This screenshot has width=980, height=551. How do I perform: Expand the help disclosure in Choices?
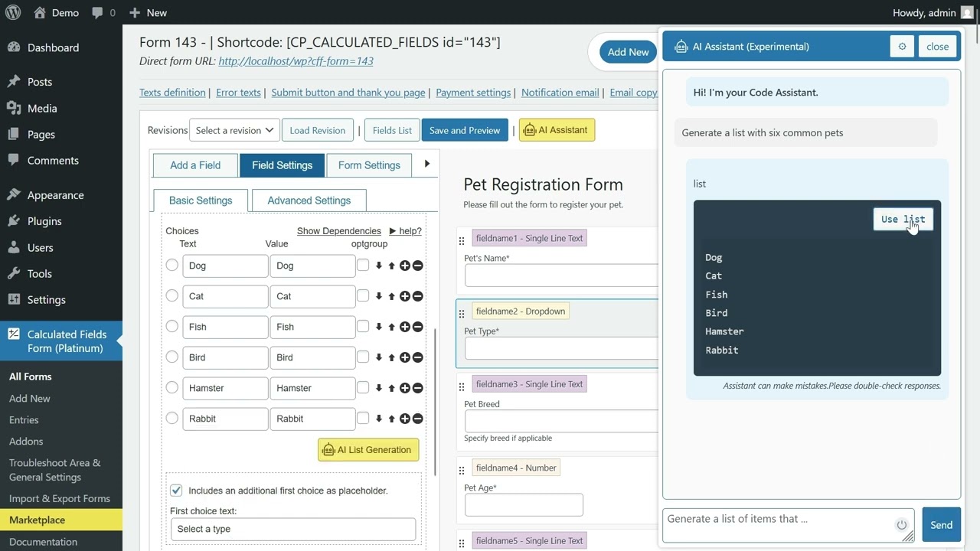click(x=405, y=231)
